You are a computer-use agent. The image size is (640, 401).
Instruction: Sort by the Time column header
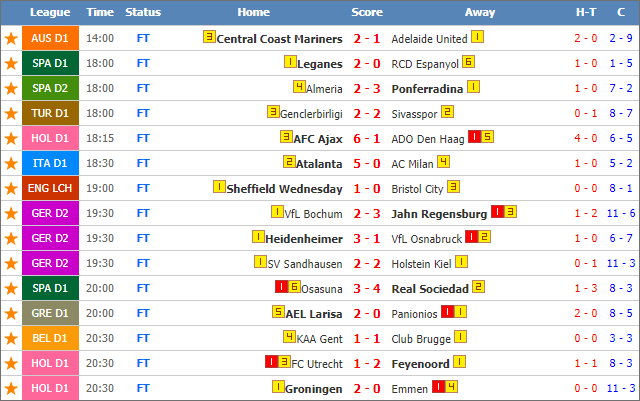[x=100, y=12]
